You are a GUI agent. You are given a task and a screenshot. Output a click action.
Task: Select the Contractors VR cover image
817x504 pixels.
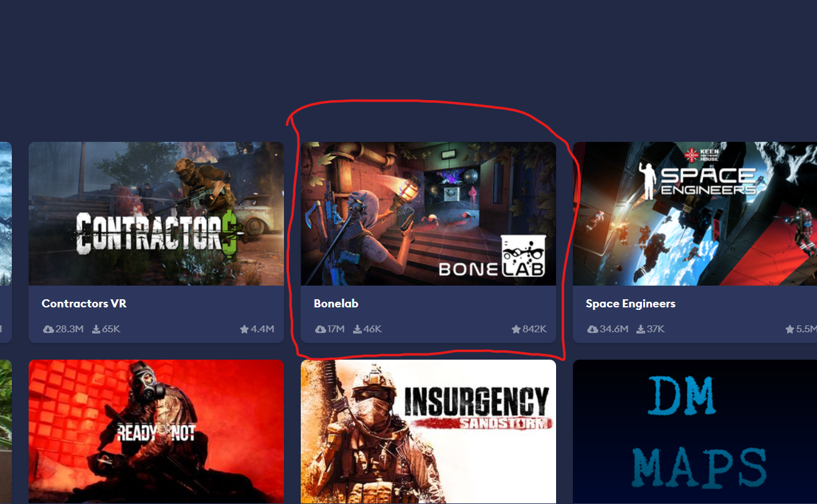[x=156, y=213]
